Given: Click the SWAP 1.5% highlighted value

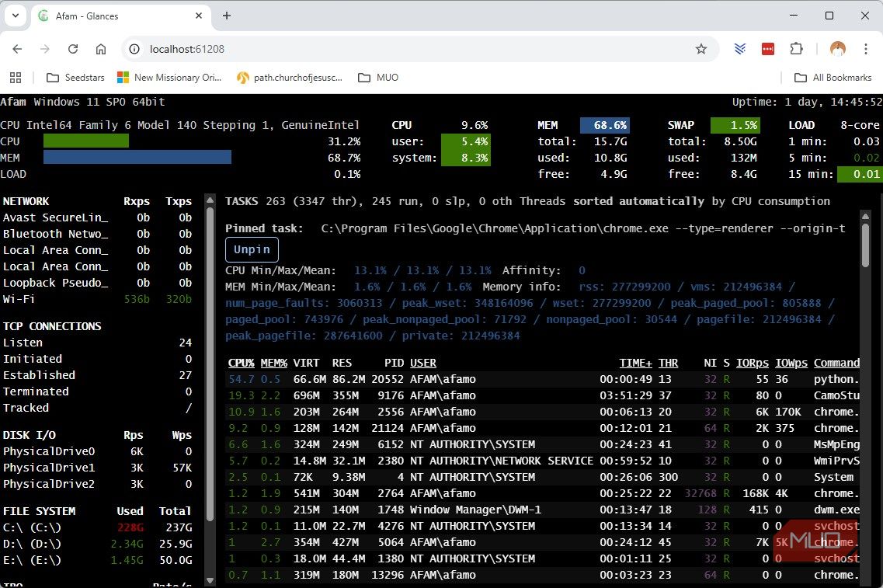Looking at the screenshot, I should [x=735, y=125].
